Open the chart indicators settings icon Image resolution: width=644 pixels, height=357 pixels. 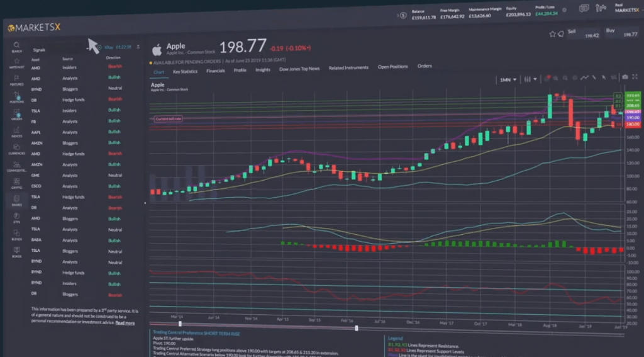[614, 77]
